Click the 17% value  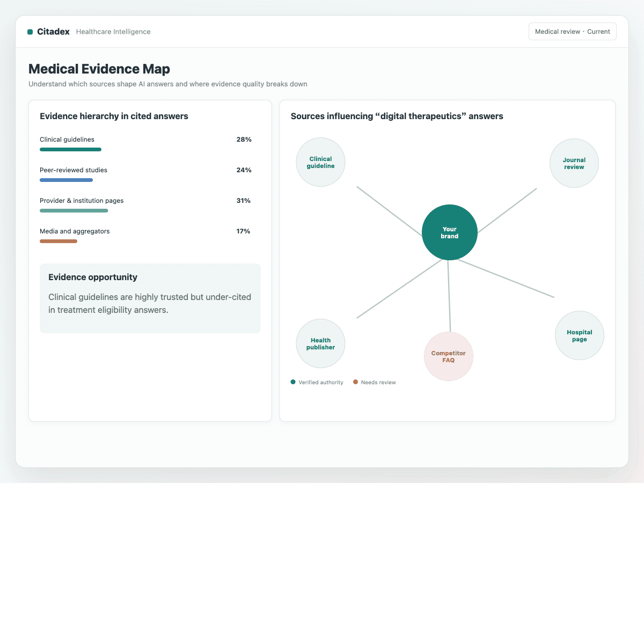click(244, 231)
